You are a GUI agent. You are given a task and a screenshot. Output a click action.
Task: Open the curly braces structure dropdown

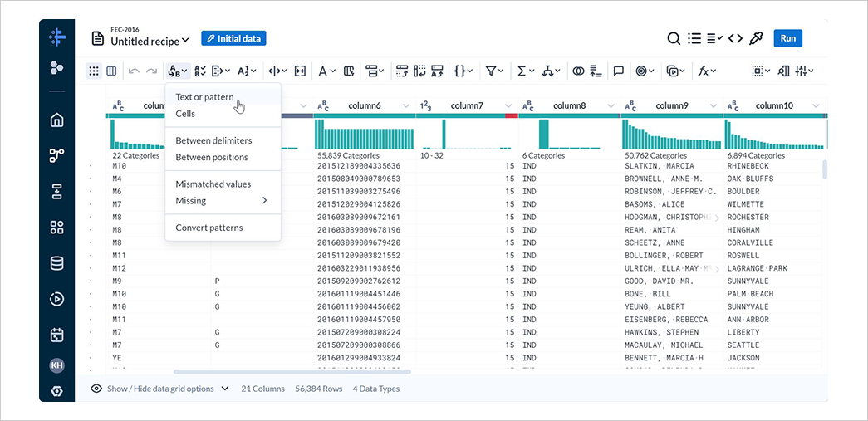(x=463, y=71)
